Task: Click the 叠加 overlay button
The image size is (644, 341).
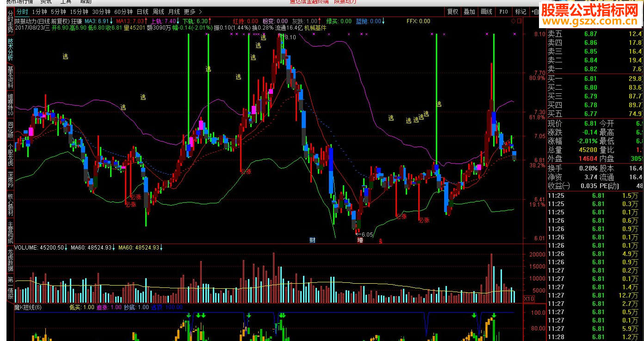Action: coord(469,12)
